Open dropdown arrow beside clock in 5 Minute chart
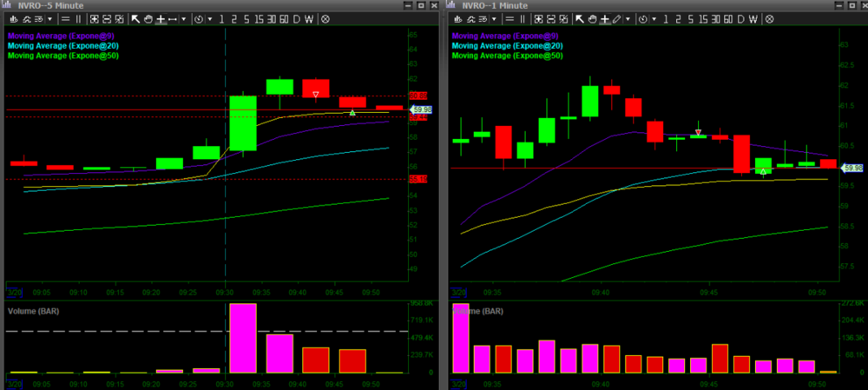This screenshot has height=390, width=868. click(209, 18)
